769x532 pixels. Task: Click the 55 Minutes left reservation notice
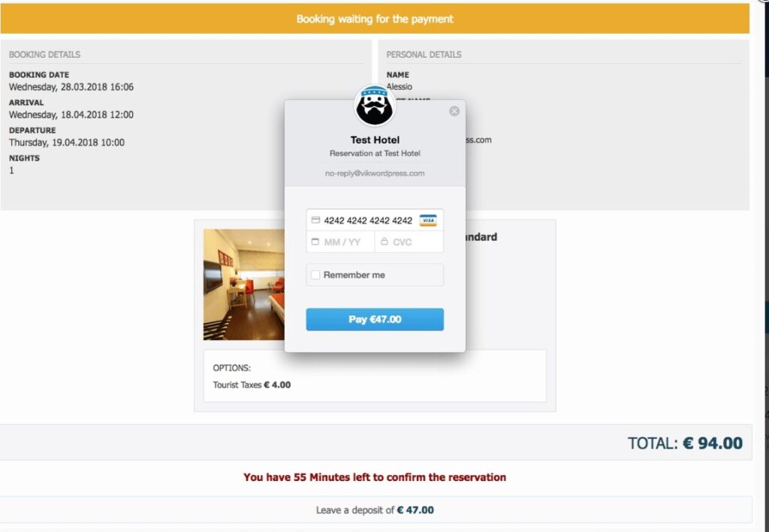click(x=375, y=477)
